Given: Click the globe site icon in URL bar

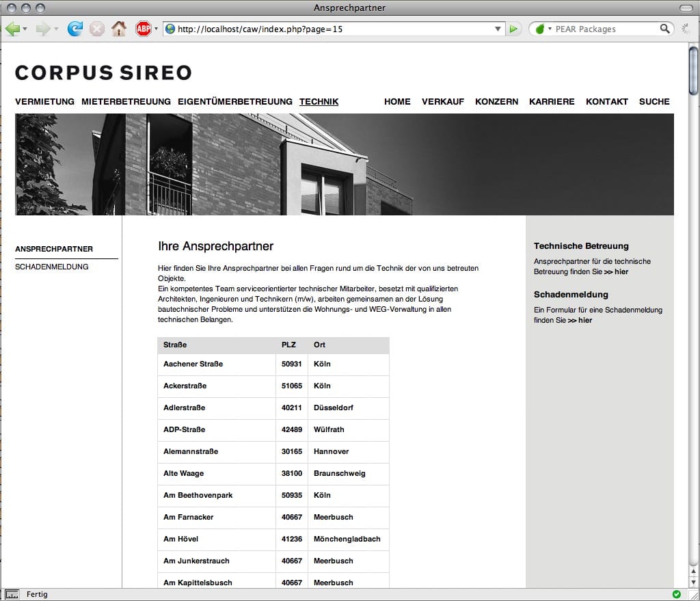Looking at the screenshot, I should pos(170,29).
